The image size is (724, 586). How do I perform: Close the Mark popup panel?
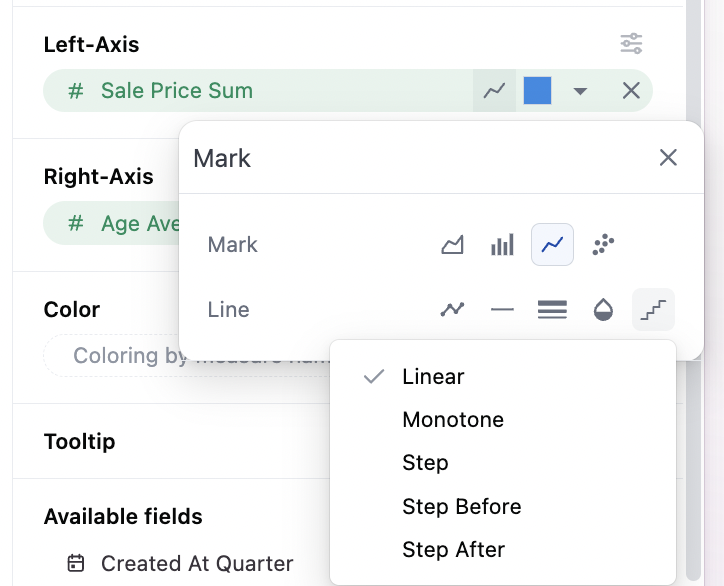point(668,158)
